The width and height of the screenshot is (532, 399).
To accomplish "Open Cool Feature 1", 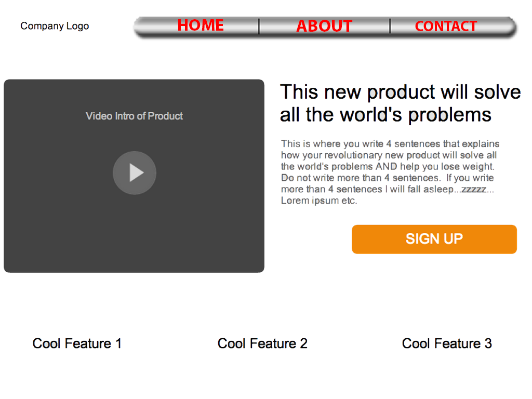I will click(x=77, y=343).
